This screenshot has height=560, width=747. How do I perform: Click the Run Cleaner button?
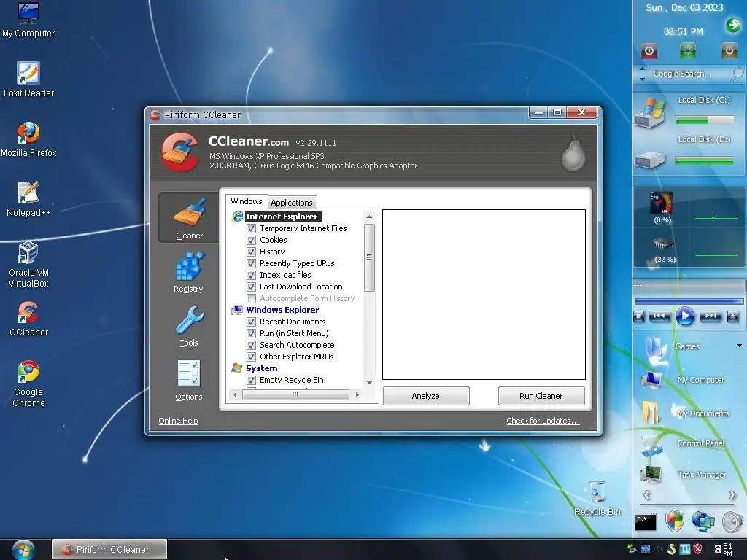click(541, 396)
